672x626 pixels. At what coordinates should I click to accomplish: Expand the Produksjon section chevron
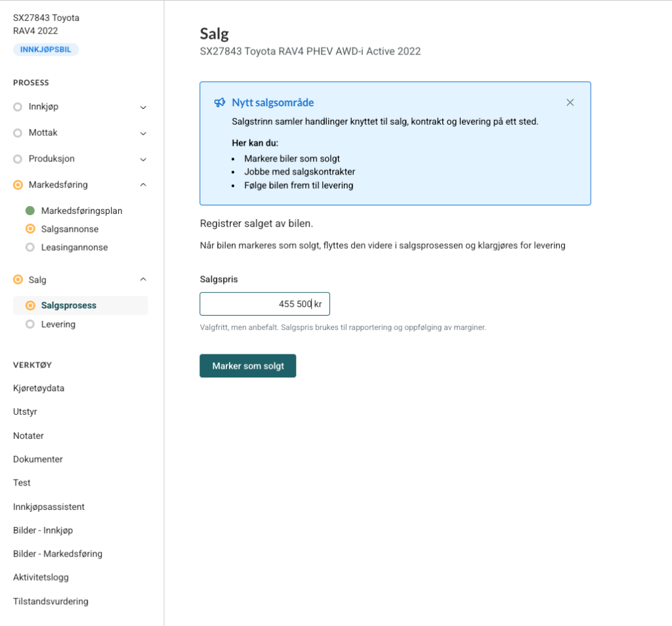coord(143,159)
